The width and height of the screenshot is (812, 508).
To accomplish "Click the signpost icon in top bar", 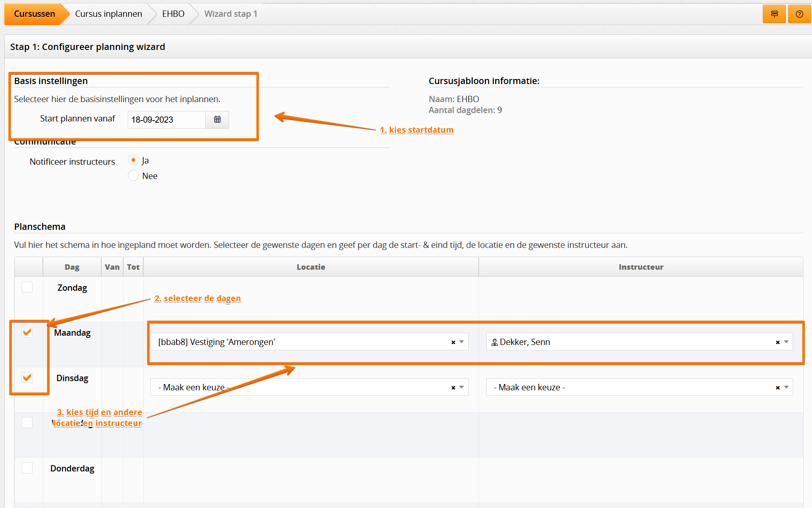I will tap(774, 14).
